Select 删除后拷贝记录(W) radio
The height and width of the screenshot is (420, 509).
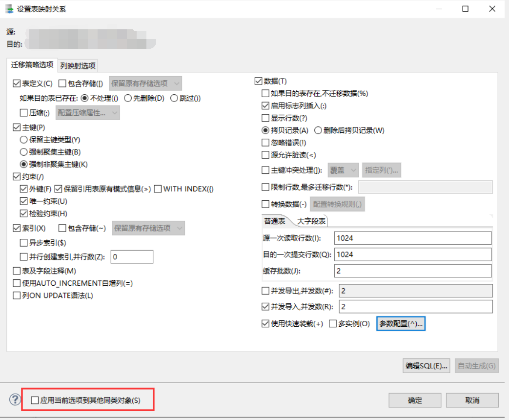point(318,130)
